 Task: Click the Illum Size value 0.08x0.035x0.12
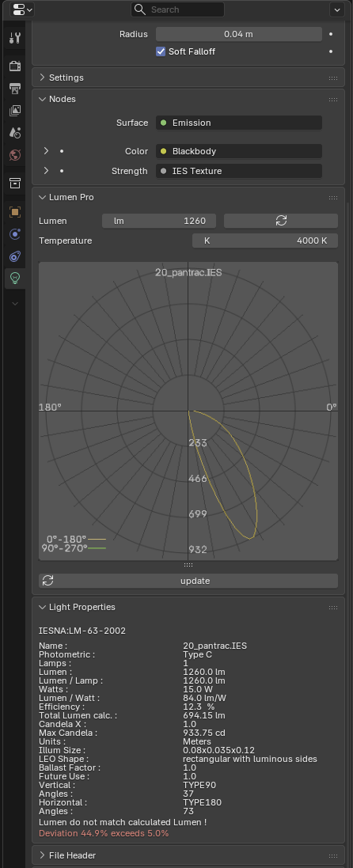pos(219,751)
